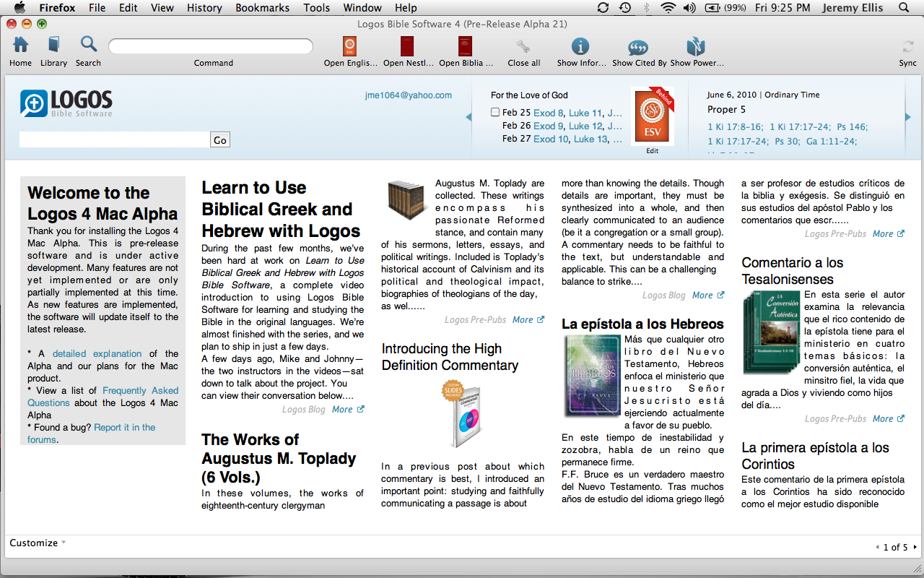Click the Toplady book set thumbnail
This screenshot has height=578, width=924.
(x=407, y=199)
